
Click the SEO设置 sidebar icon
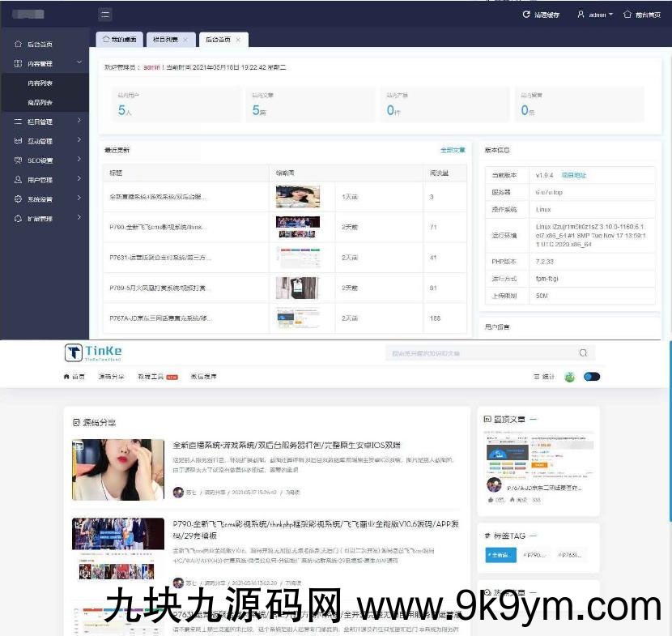point(19,160)
